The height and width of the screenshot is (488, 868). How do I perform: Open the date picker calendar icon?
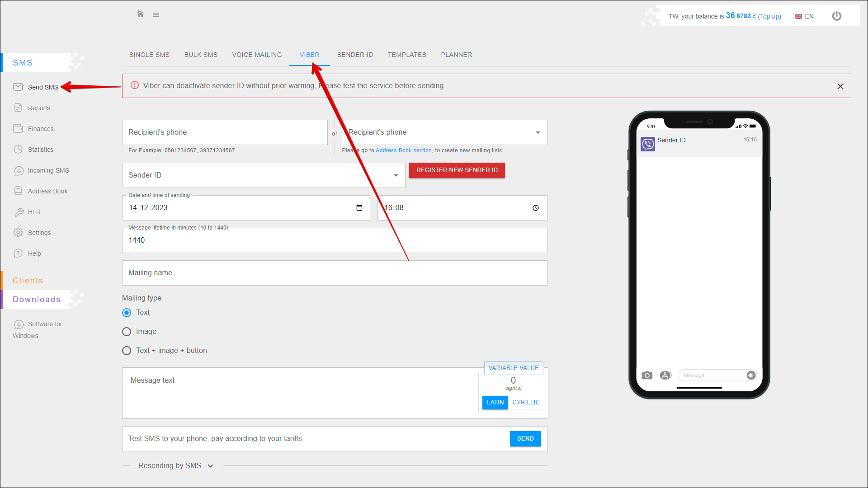359,208
